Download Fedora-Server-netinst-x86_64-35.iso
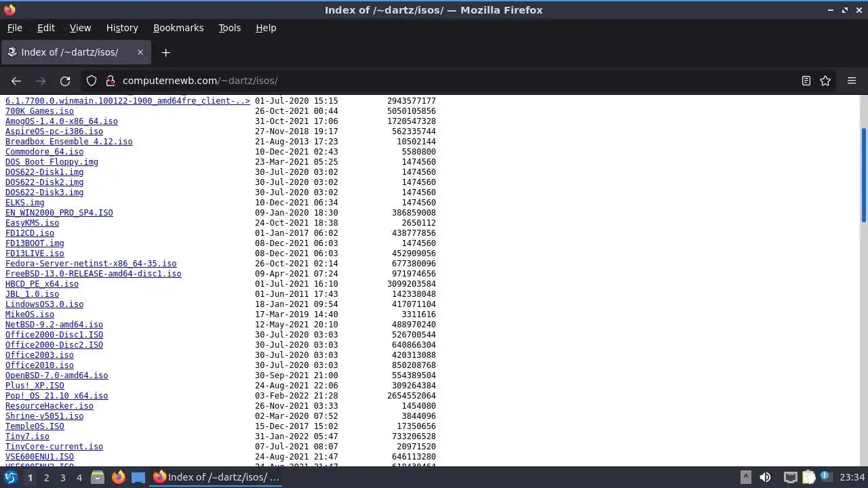868x488 pixels. 91,264
